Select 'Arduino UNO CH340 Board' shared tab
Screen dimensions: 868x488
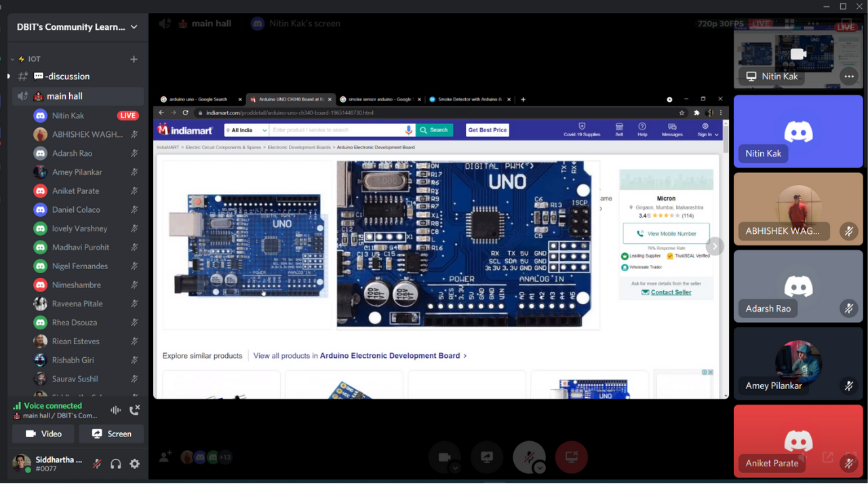(x=290, y=100)
